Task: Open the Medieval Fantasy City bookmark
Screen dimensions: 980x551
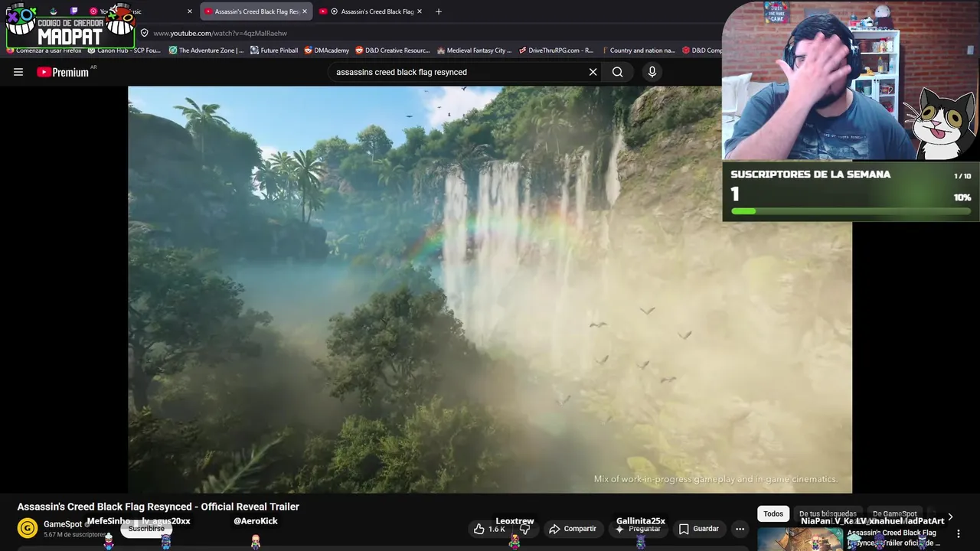Action: pyautogui.click(x=474, y=51)
